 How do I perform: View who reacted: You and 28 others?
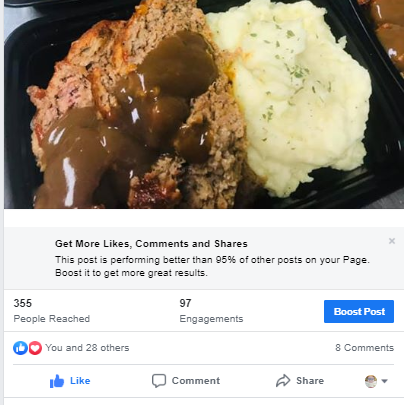[87, 348]
